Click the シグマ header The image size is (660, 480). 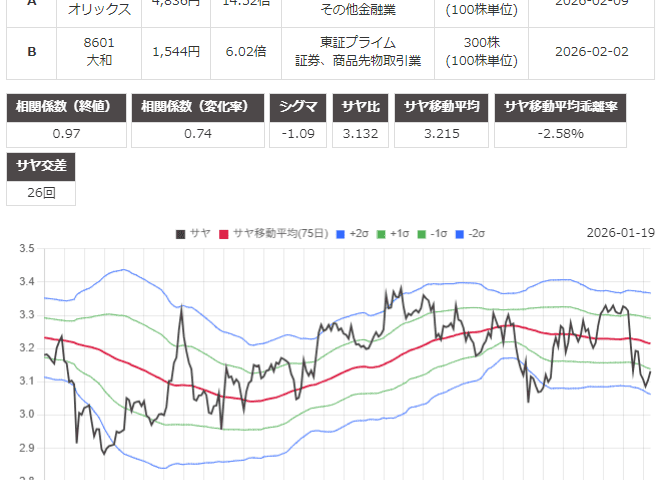298,108
